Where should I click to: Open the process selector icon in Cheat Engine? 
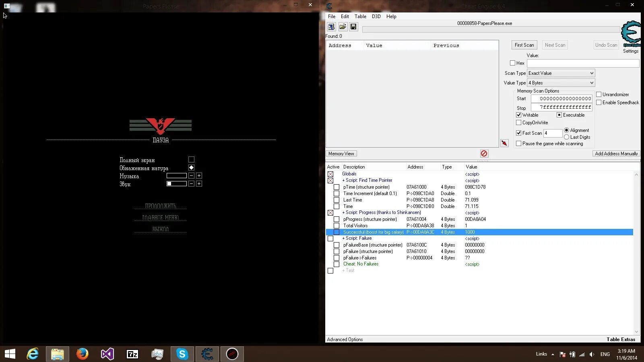point(331,27)
